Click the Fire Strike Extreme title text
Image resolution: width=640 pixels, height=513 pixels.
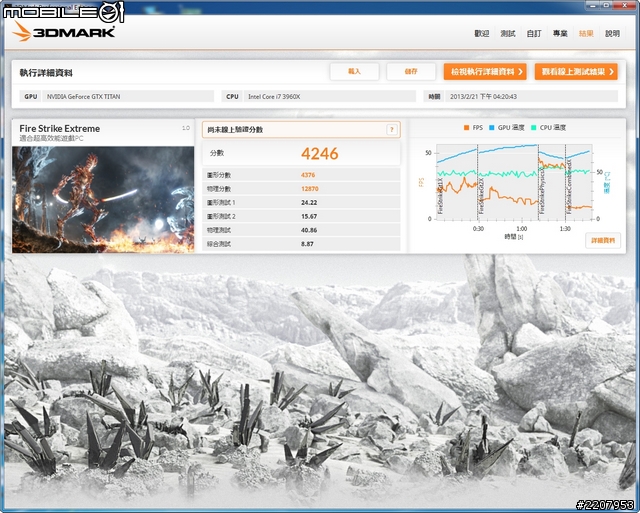click(60, 129)
